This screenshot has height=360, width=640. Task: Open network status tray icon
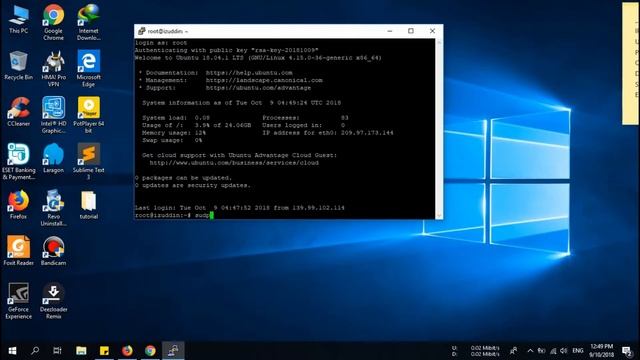point(553,351)
